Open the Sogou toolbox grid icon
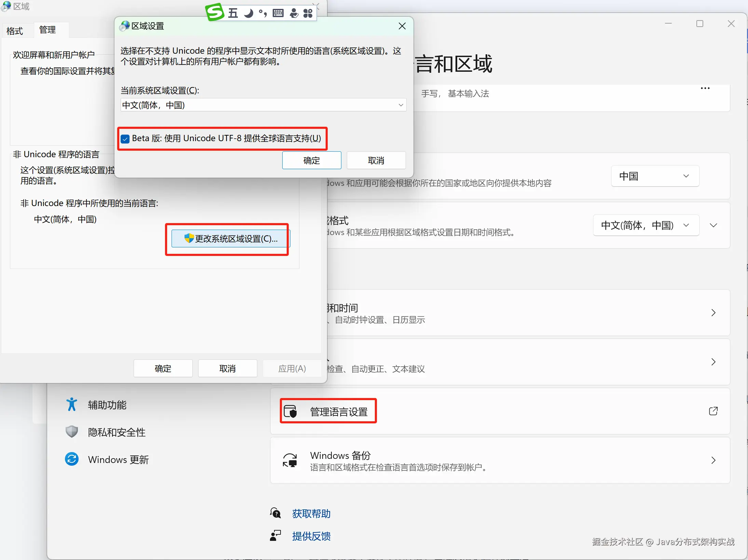Viewport: 748px width, 560px height. (308, 13)
